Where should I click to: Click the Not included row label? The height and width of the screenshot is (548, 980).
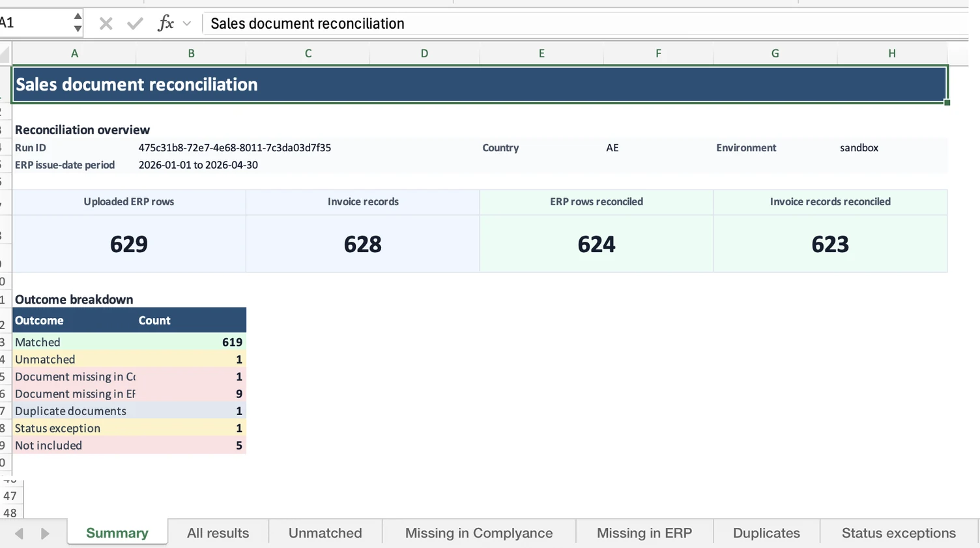(48, 446)
